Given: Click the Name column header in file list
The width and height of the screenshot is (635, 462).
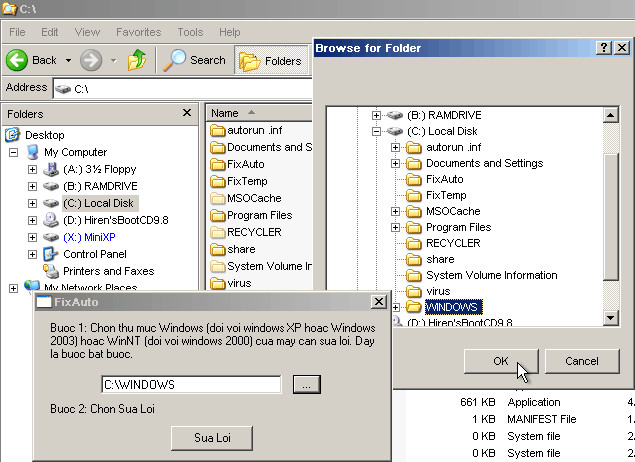Looking at the screenshot, I should pos(259,113).
